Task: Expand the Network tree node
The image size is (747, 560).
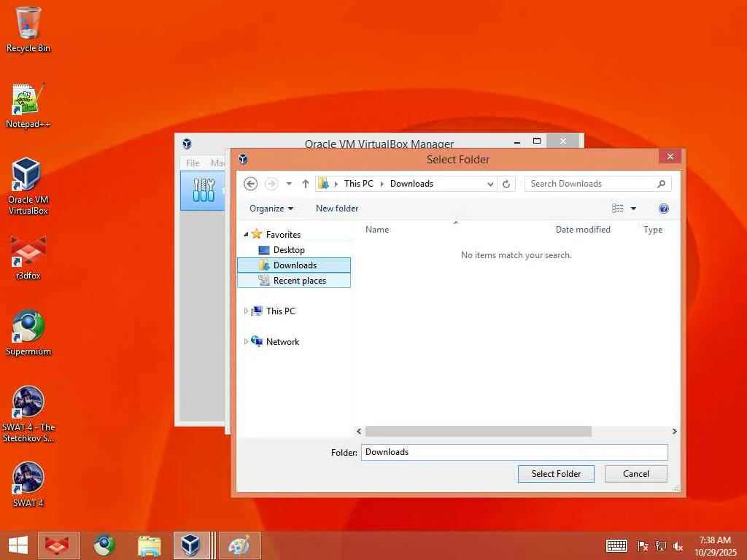Action: [246, 341]
